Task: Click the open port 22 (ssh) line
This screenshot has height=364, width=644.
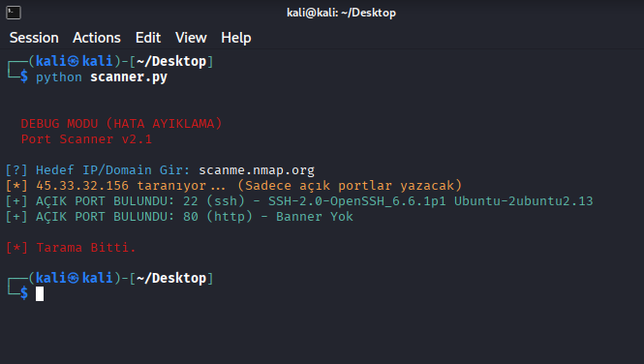Action: (x=299, y=201)
